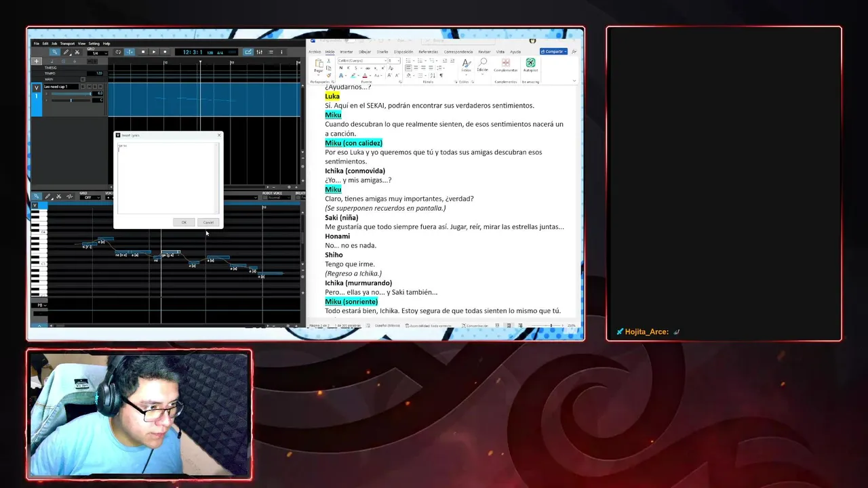Open the Edición search menu in Word
This screenshot has height=488, width=868.
pos(483,65)
